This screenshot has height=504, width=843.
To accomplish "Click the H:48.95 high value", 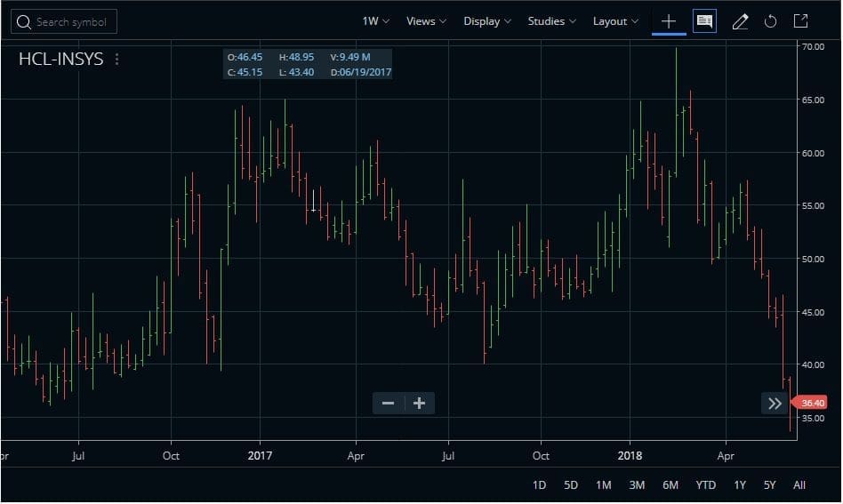I will [x=296, y=57].
